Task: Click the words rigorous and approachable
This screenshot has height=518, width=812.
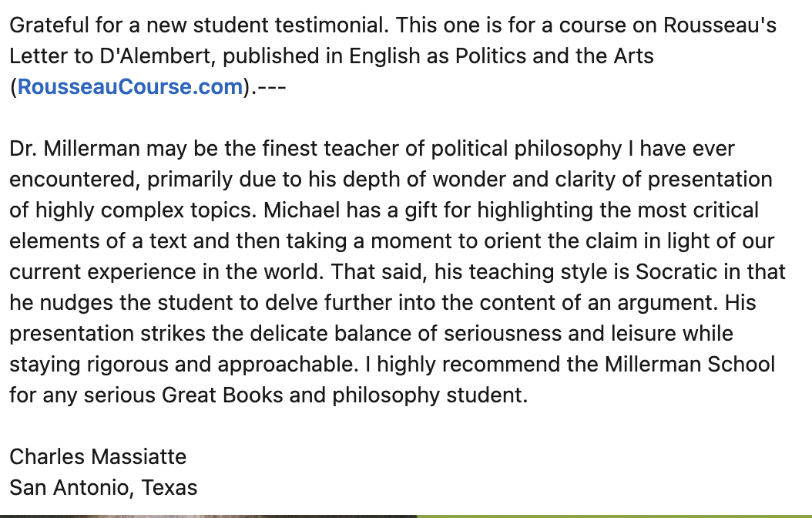Action: [x=222, y=364]
